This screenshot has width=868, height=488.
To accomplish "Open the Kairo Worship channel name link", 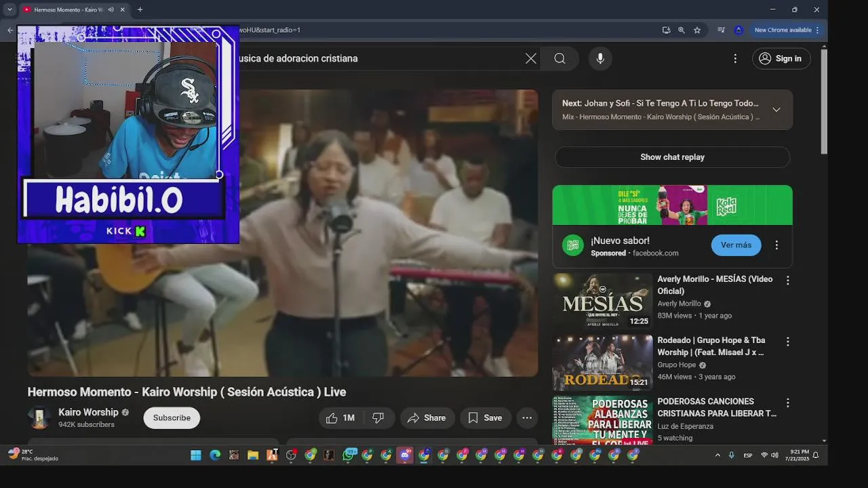I will coord(88,412).
